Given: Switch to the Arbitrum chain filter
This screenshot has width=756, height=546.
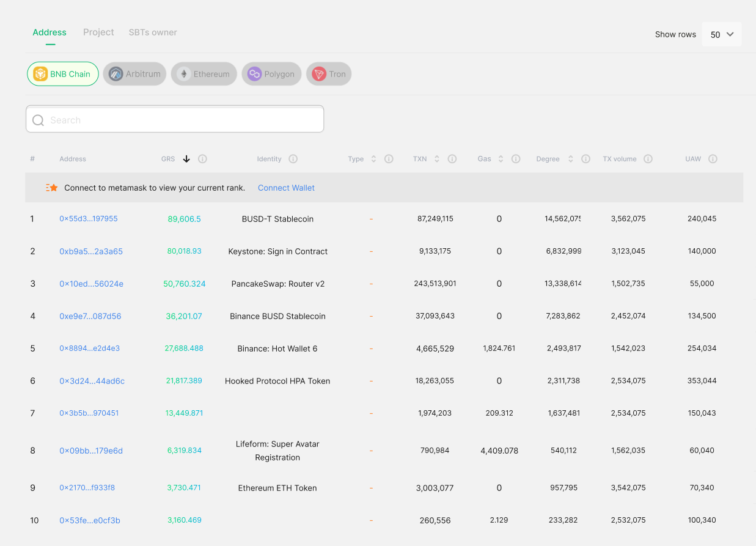Looking at the screenshot, I should 134,74.
